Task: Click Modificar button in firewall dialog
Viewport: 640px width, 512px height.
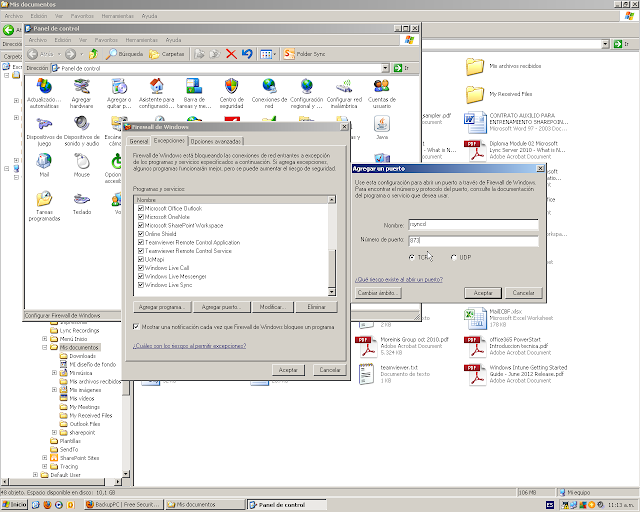Action: (x=273, y=307)
